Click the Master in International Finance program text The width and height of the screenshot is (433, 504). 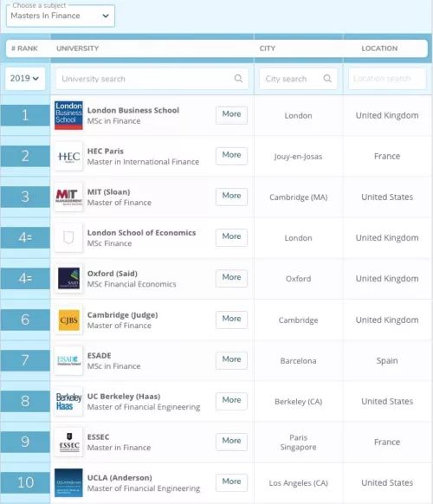[x=143, y=162]
